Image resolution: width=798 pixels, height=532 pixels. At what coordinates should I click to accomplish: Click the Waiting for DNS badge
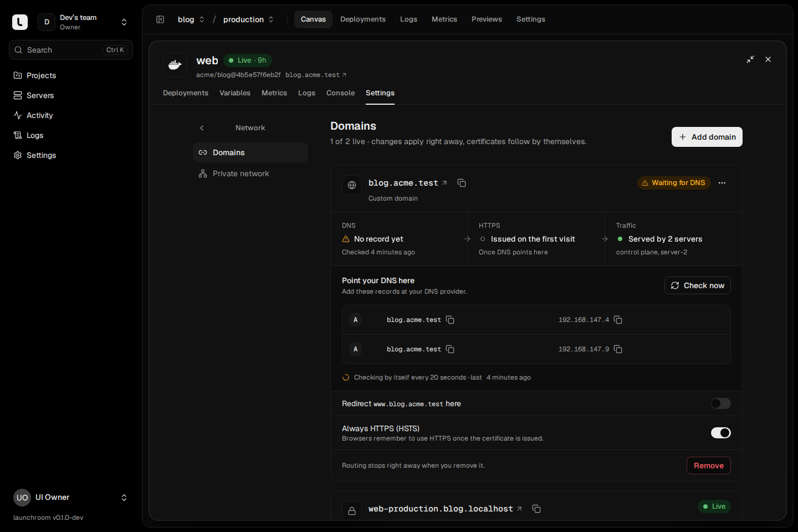(674, 183)
